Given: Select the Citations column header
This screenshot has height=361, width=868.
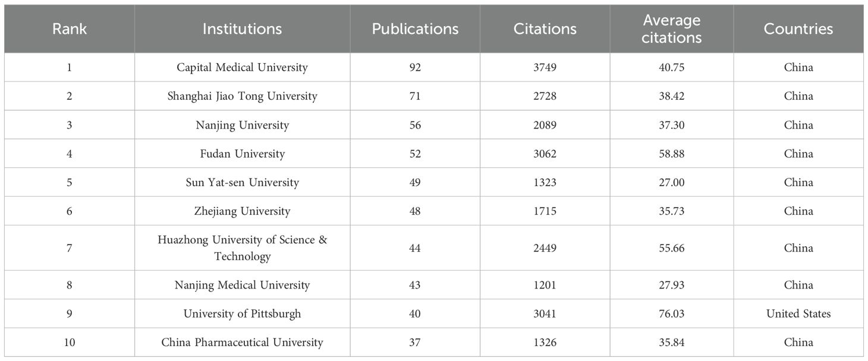Looking at the screenshot, I should [545, 29].
